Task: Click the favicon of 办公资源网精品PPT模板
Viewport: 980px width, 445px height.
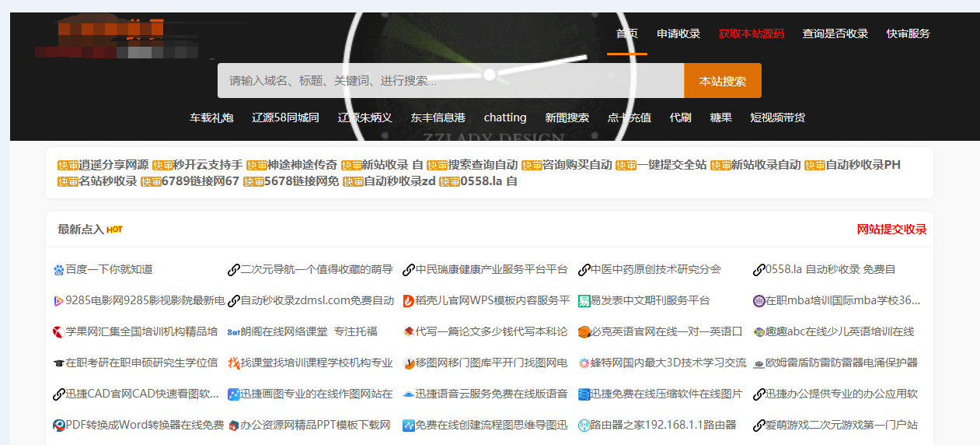Action: pos(234,426)
